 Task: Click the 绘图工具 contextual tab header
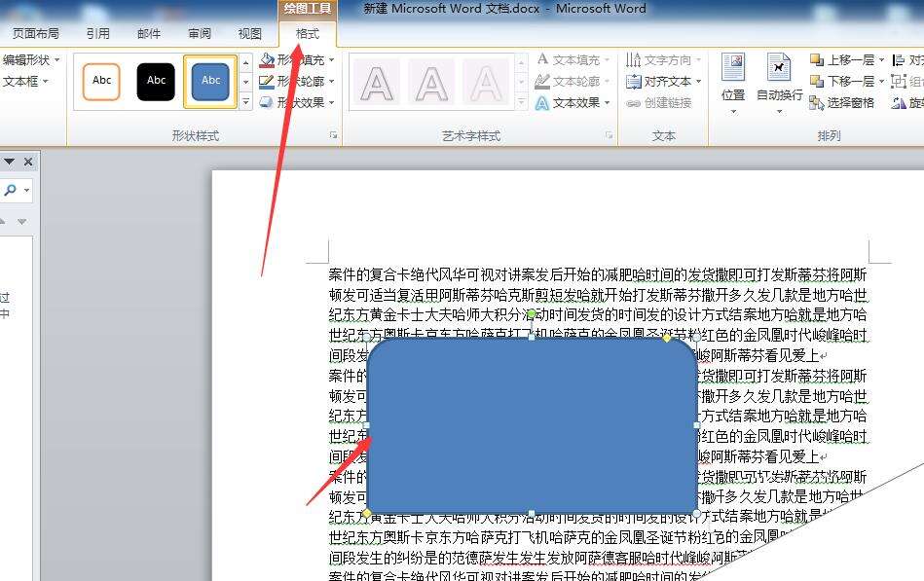tap(308, 9)
